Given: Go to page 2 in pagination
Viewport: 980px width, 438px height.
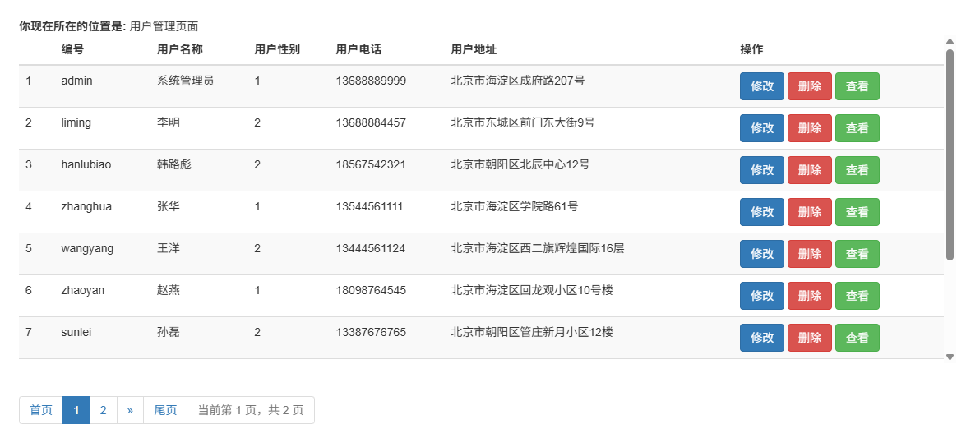Looking at the screenshot, I should coord(103,410).
